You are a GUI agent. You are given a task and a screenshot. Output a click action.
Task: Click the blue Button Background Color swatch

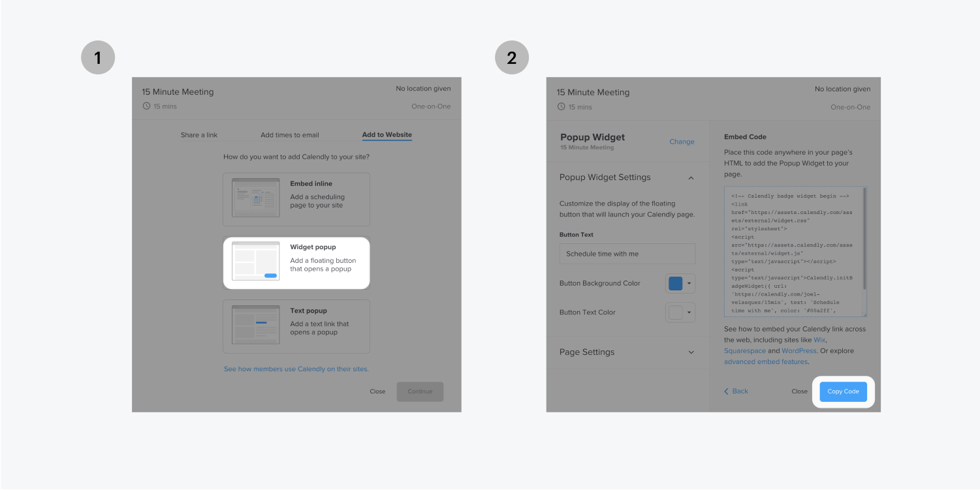[x=675, y=283]
